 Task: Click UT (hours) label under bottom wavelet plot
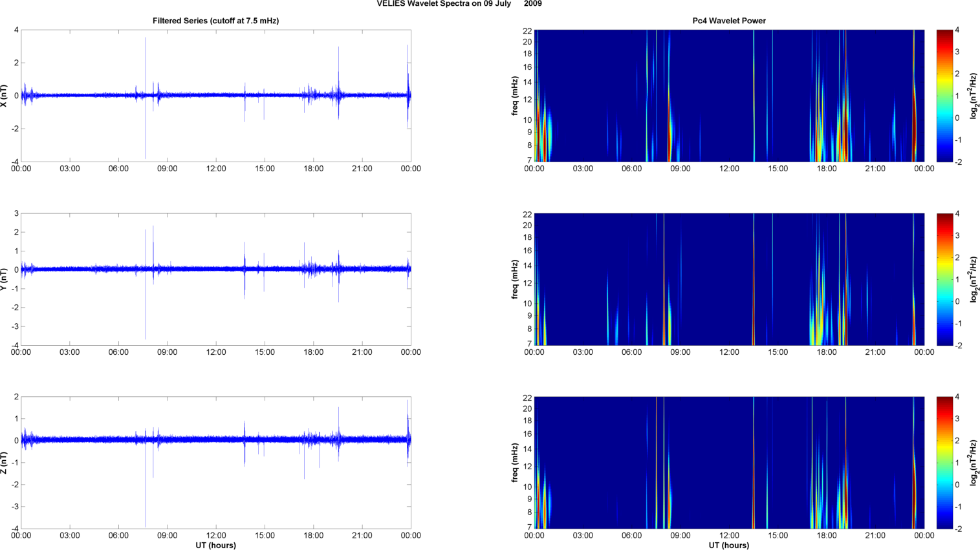729,545
